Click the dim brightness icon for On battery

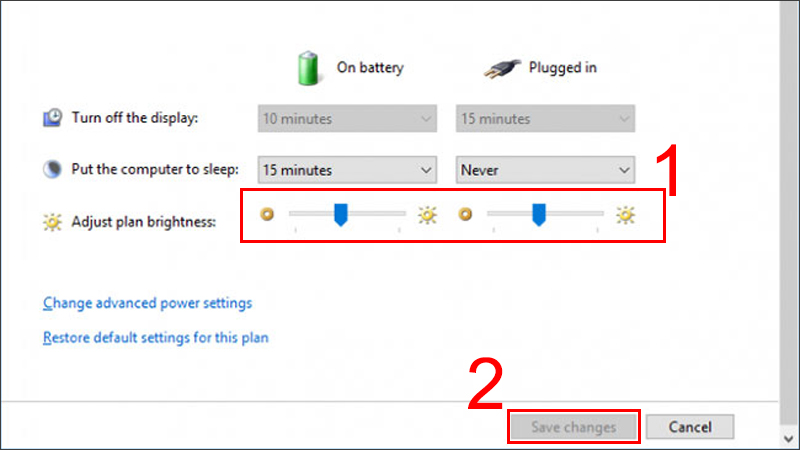tap(266, 214)
